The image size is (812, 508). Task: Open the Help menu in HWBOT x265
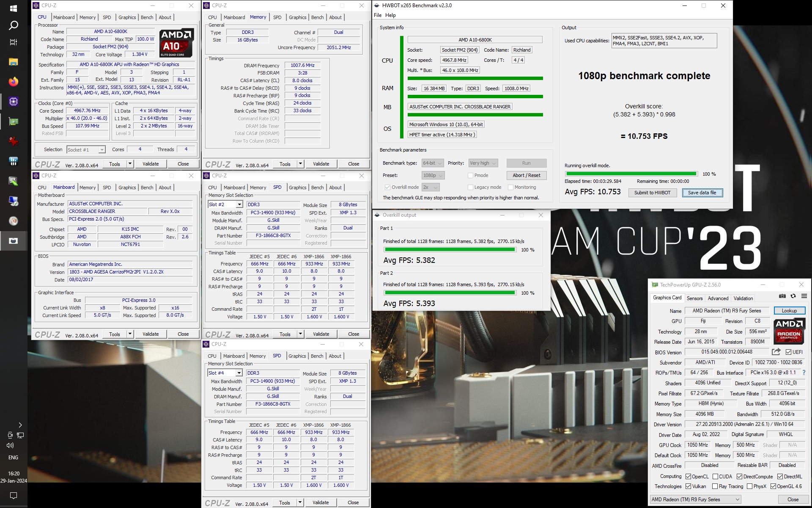click(390, 15)
